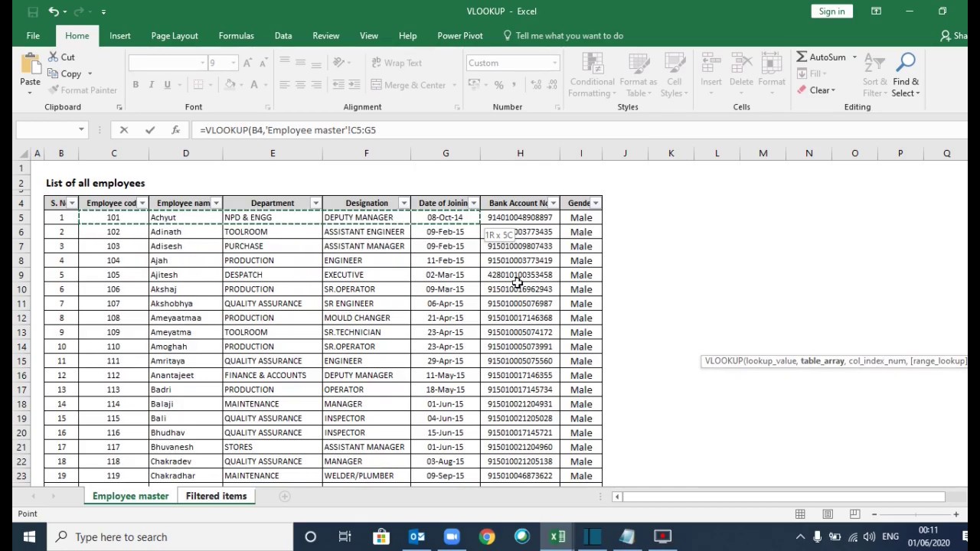Click the Redo arrow icon
The height and width of the screenshot is (551, 980).
pos(80,11)
